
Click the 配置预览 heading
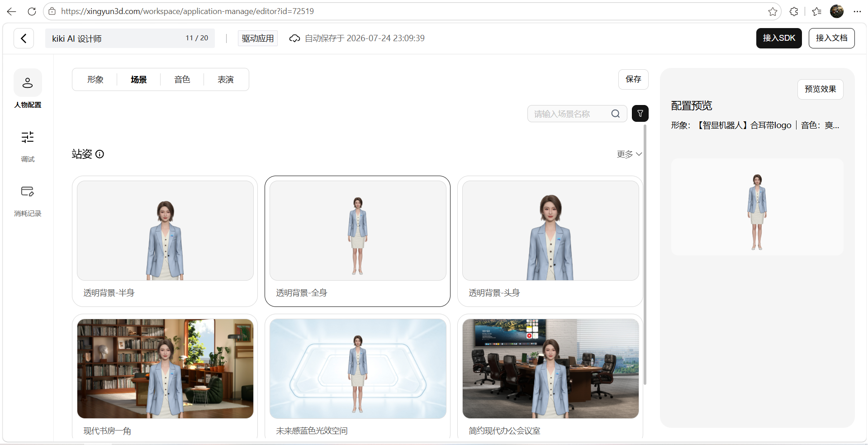tap(692, 106)
